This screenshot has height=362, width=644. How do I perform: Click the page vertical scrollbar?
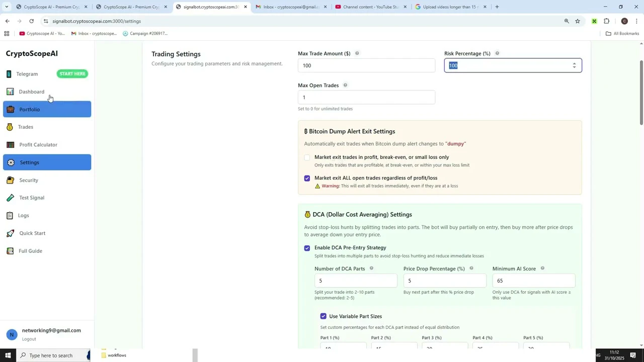pos(641,93)
